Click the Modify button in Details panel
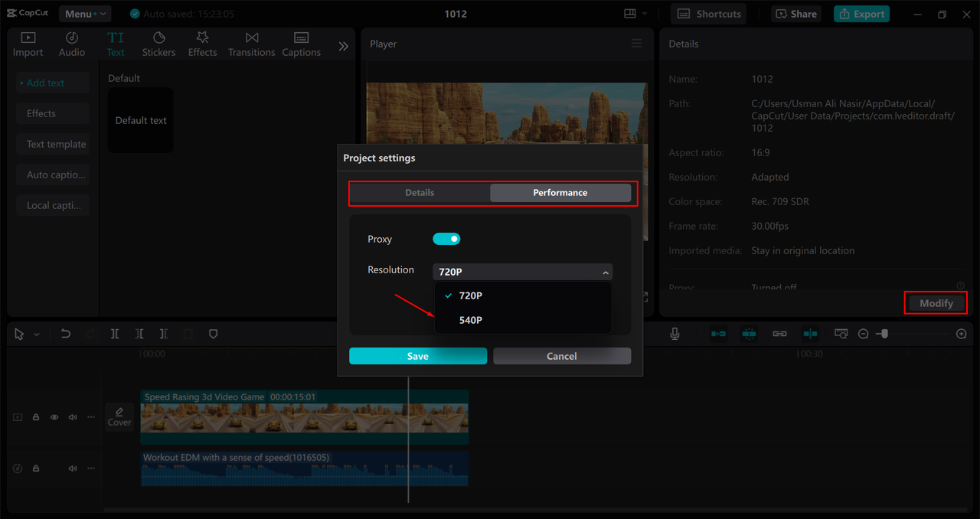 (x=936, y=303)
